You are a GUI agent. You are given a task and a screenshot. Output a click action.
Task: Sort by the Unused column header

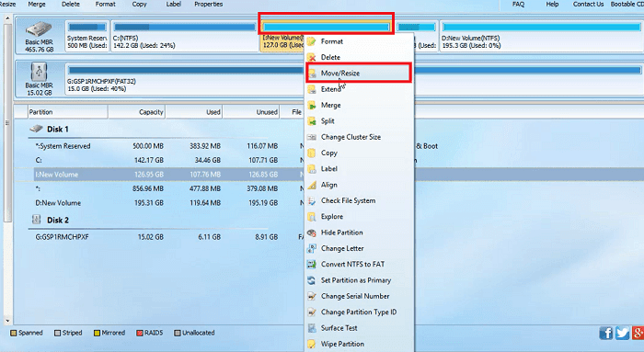pyautogui.click(x=251, y=112)
